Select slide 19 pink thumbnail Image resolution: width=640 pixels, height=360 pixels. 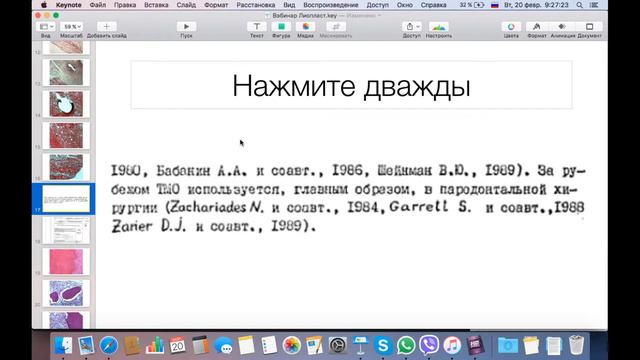(66, 262)
